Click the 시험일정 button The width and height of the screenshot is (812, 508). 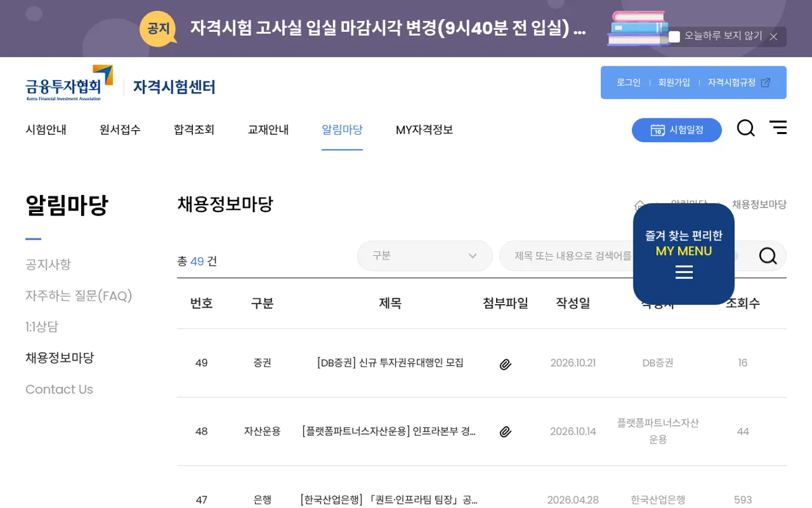point(677,130)
